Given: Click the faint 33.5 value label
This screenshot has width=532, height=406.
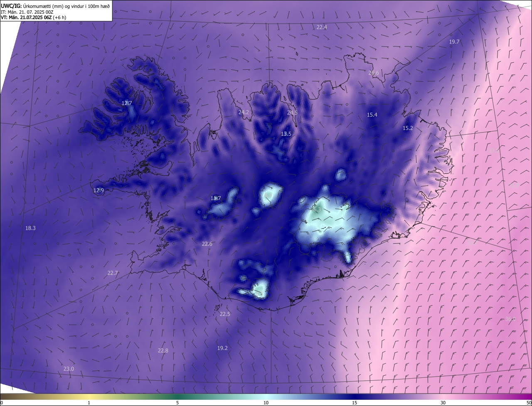Looking at the screenshot, I should click(494, 150).
